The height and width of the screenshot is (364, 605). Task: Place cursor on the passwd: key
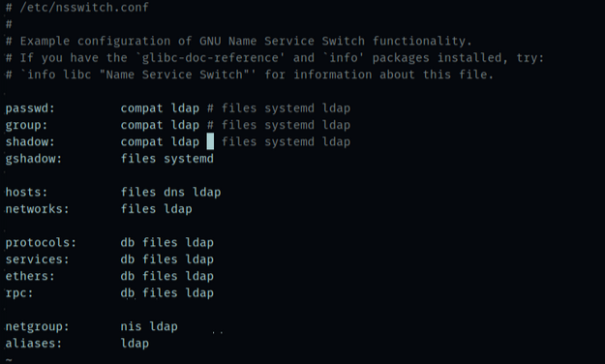point(30,108)
